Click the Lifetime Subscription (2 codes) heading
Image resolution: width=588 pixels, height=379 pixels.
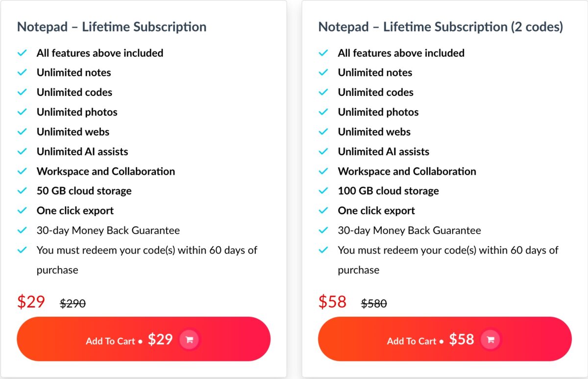(x=441, y=27)
